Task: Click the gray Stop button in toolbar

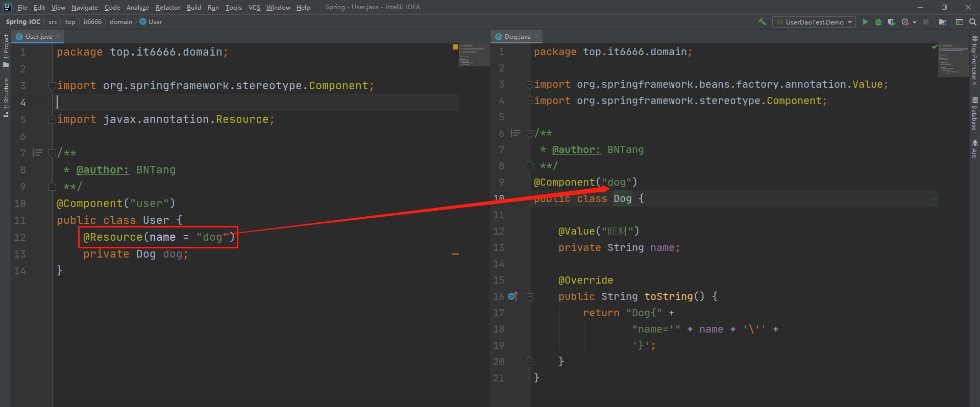Action: click(x=926, y=22)
